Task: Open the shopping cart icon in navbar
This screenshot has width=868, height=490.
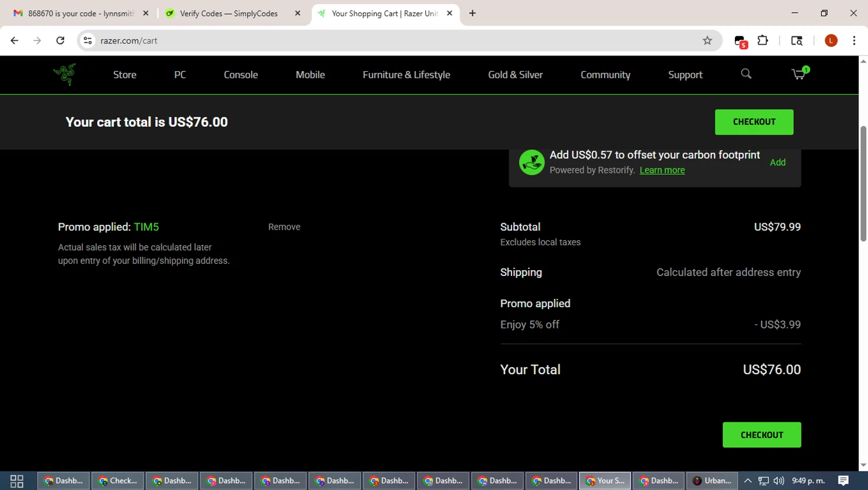Action: click(x=799, y=73)
